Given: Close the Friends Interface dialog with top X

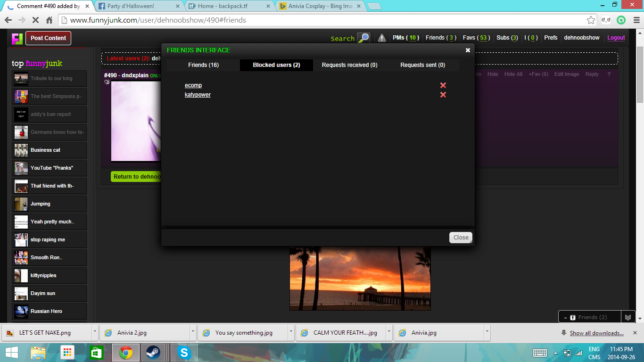Looking at the screenshot, I should click(468, 50).
